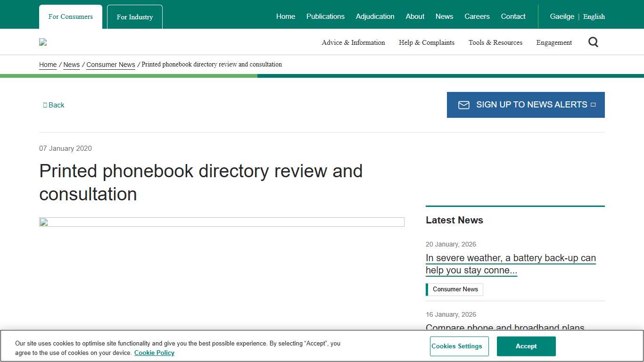Expand the Tools & Resources menu

[495, 42]
